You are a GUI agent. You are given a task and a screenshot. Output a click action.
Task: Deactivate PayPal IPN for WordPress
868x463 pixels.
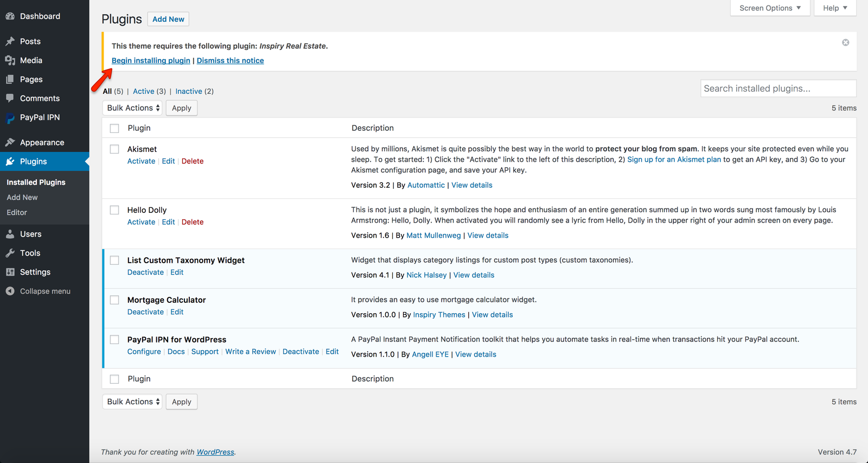[301, 352]
